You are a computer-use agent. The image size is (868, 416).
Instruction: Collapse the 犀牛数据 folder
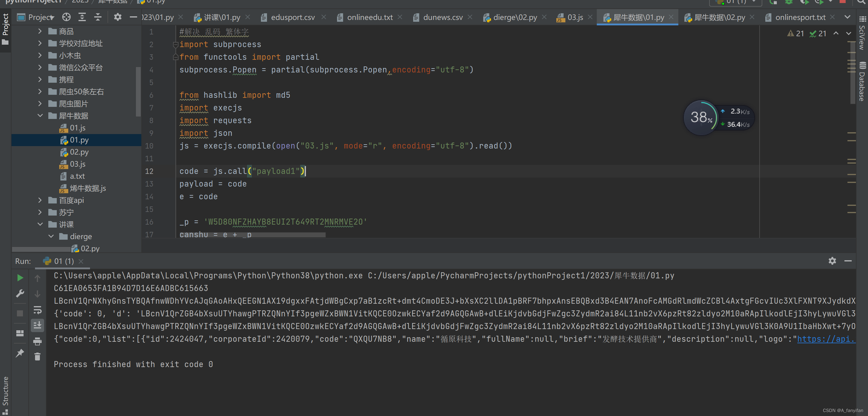pyautogui.click(x=40, y=116)
